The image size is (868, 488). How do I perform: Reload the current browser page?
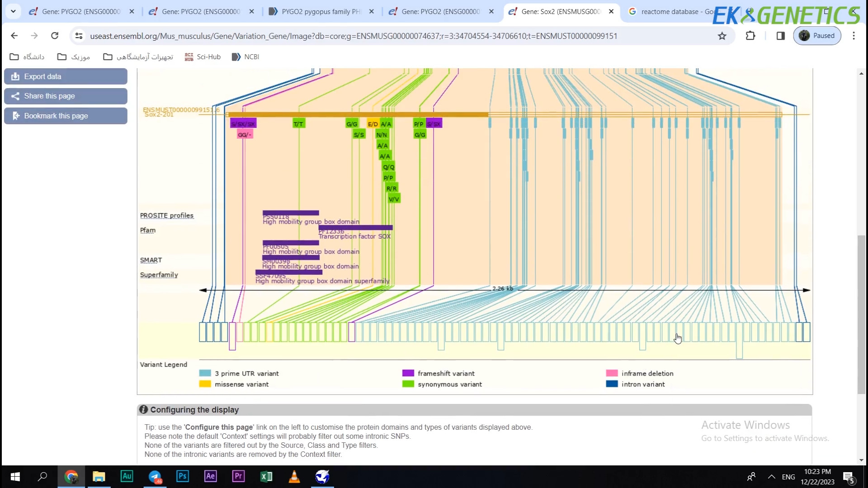[x=55, y=36]
